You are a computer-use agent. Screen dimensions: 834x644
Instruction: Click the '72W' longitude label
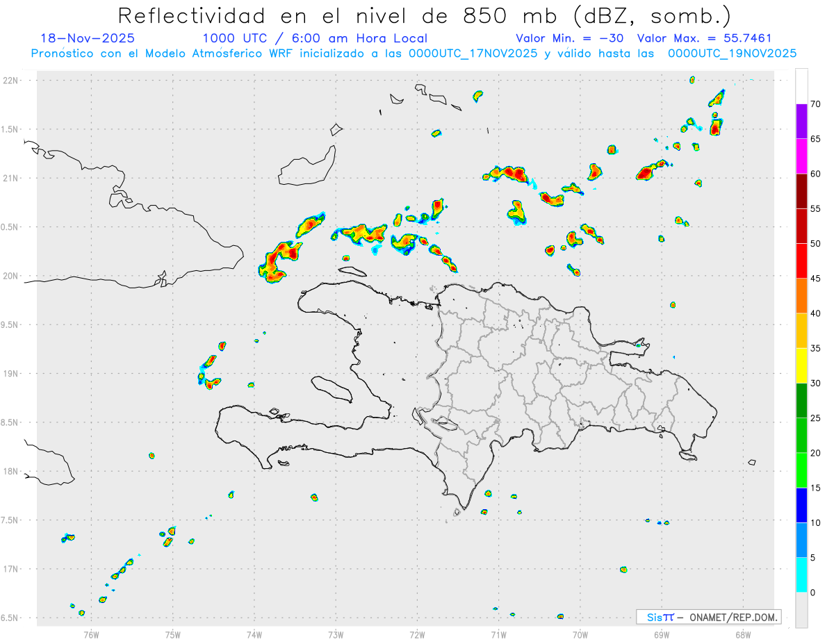point(417,634)
